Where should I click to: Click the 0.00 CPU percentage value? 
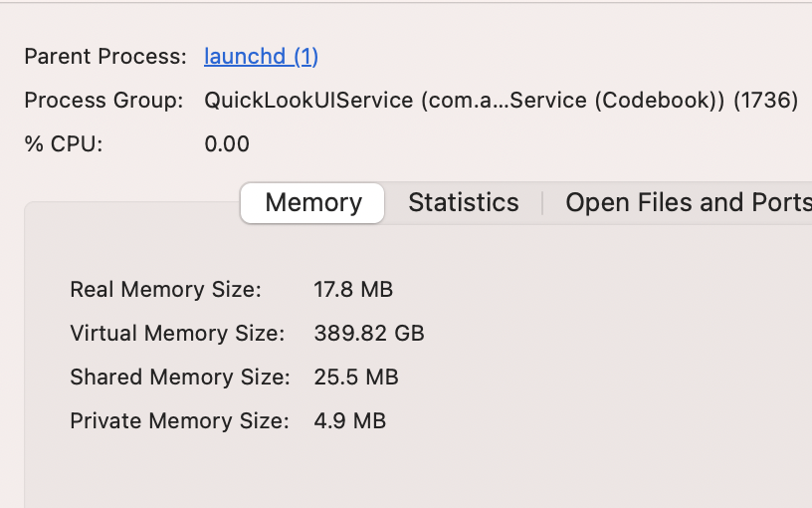tap(227, 143)
